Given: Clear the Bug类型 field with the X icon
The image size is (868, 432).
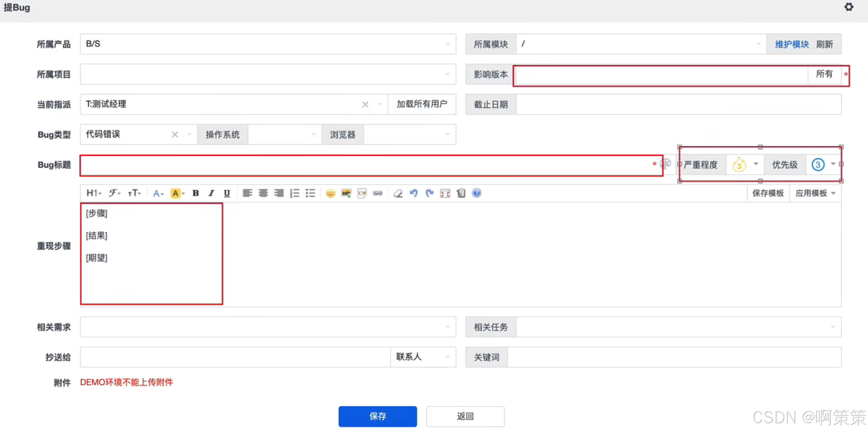Looking at the screenshot, I should [x=174, y=134].
